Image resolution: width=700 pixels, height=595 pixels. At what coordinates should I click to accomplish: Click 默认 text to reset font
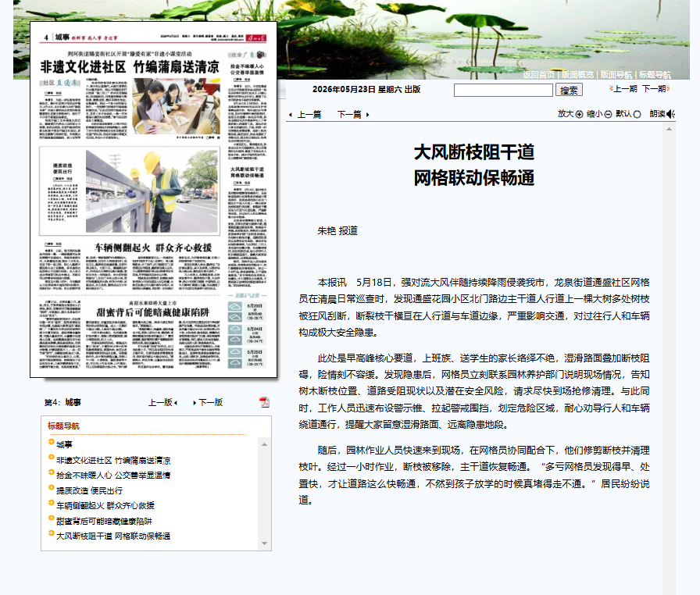[x=623, y=114]
